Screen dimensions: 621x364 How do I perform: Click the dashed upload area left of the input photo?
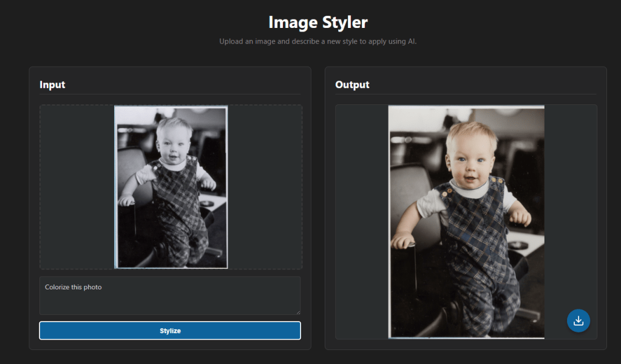[76, 187]
